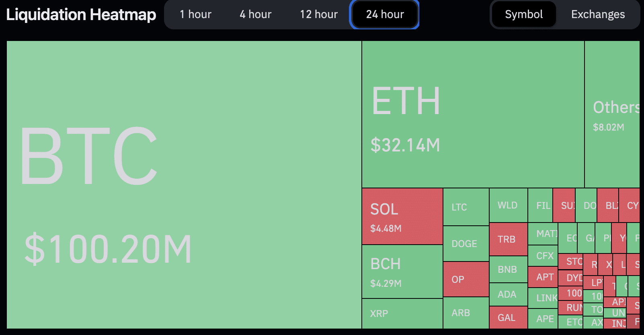Viewport: 644px width, 335px height.
Task: Switch to the 1 hour timeframe
Action: click(195, 14)
